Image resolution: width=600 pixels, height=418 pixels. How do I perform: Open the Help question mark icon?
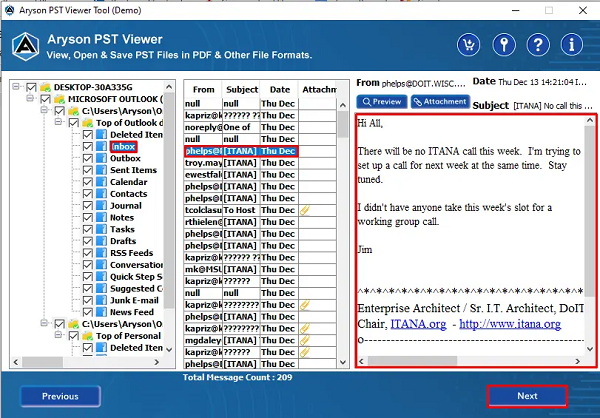538,45
